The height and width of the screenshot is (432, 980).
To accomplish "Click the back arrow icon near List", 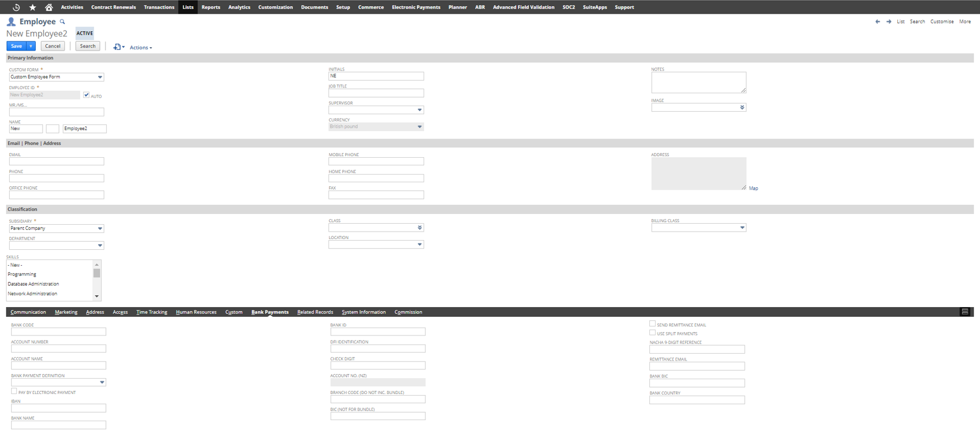I will click(877, 22).
